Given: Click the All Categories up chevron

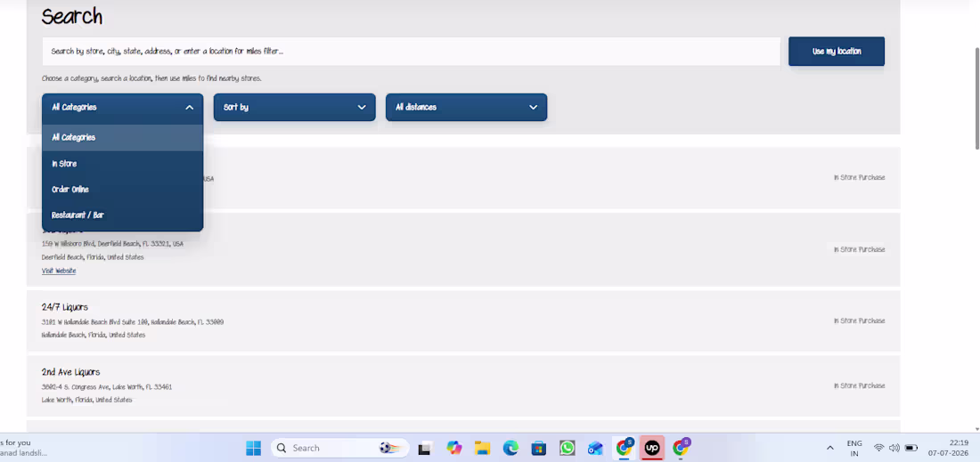Looking at the screenshot, I should (190, 108).
